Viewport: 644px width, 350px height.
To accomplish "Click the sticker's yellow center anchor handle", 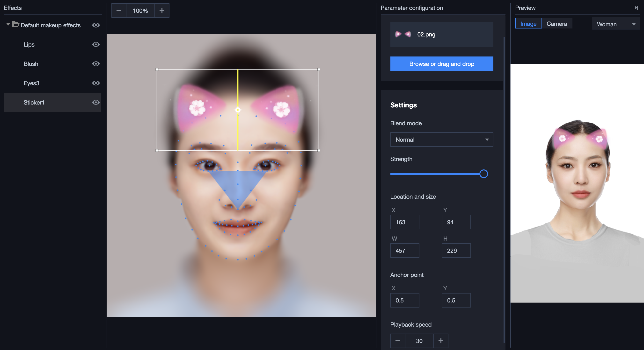I will [238, 110].
